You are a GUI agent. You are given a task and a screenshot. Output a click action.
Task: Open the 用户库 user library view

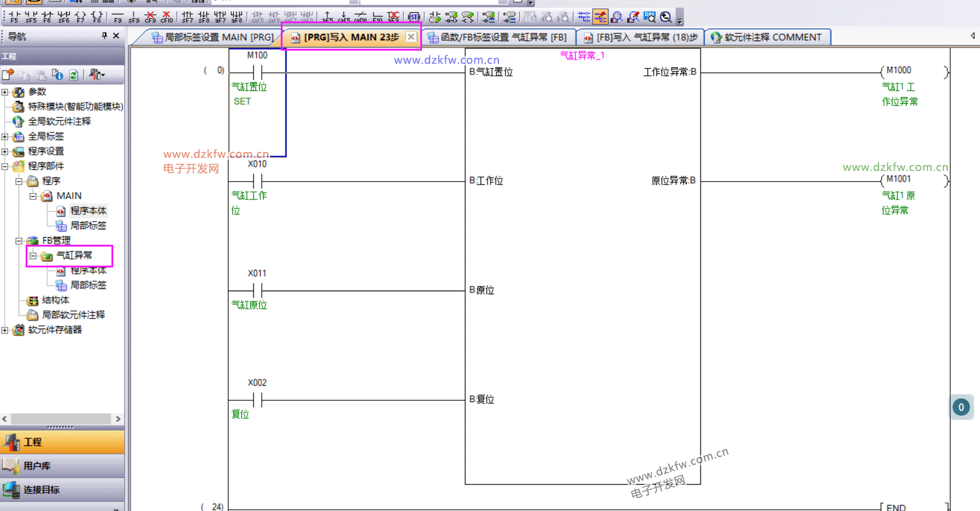[62, 466]
